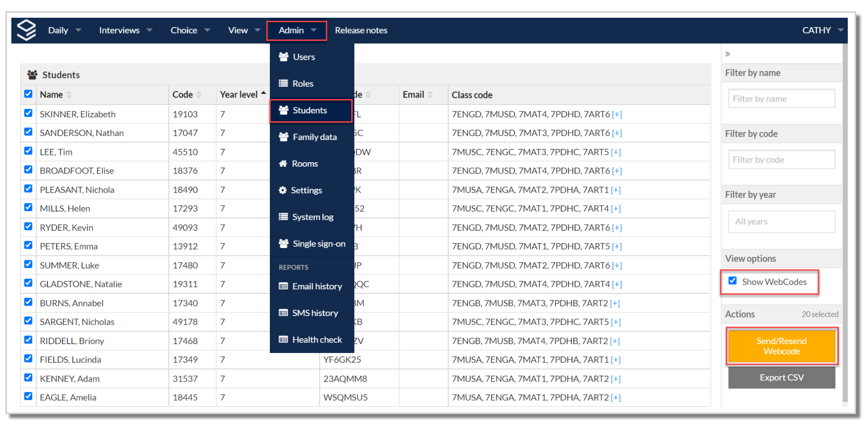Open the Interviews dropdown menu

click(126, 30)
